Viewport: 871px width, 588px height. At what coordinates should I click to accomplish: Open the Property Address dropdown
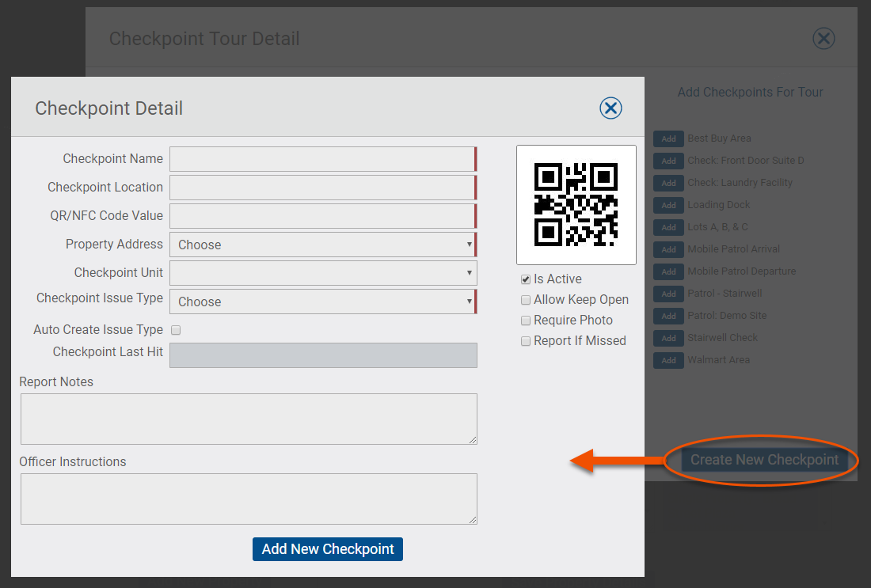(x=323, y=245)
